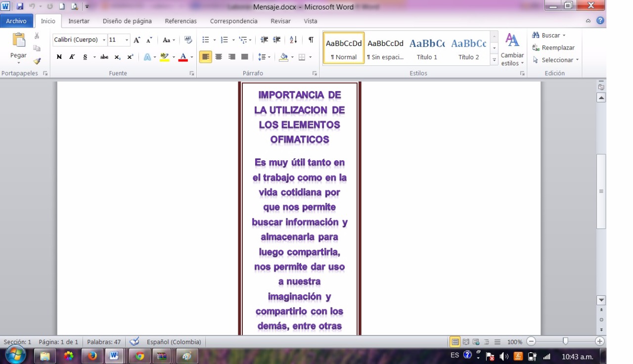Open the Diseño de página tab

coord(127,21)
